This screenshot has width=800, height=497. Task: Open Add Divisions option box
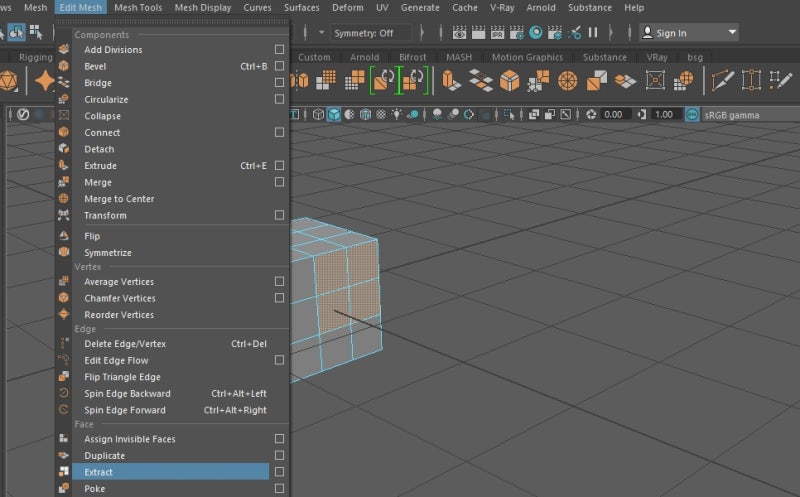[x=279, y=49]
